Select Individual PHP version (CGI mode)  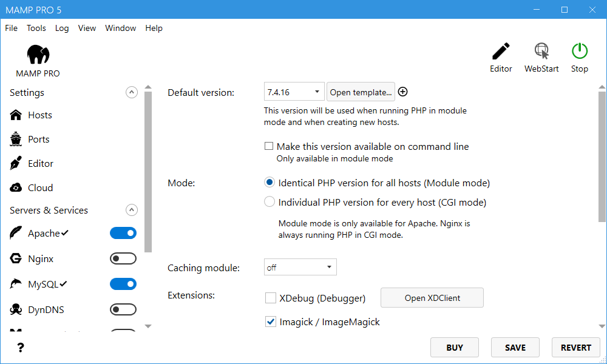coord(270,202)
